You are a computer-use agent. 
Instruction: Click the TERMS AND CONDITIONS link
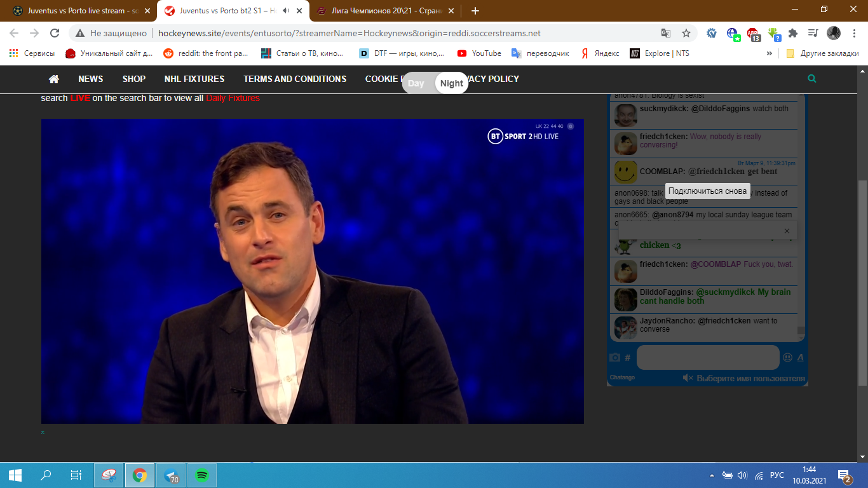click(295, 79)
